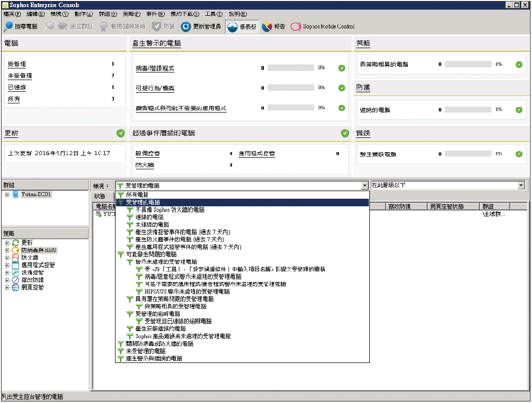Screen dimensions: 532x403
Task: Click the 建立群組 toolbar icon
Action: 63,26
